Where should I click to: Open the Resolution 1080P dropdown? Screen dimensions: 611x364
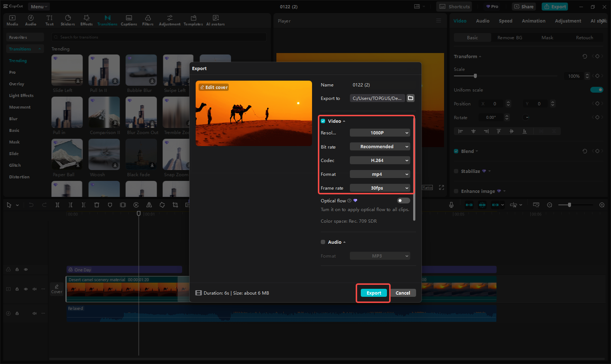(x=380, y=133)
